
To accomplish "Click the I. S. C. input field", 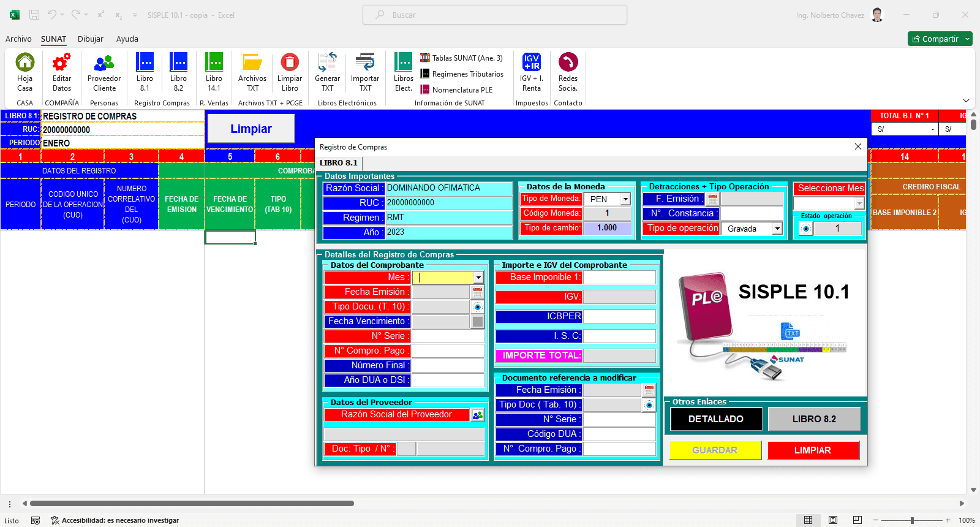I will coord(619,336).
